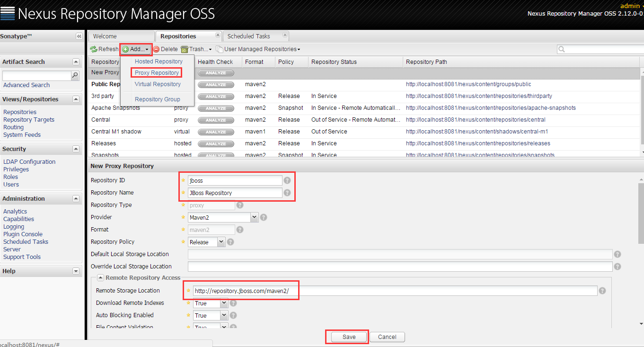The width and height of the screenshot is (644, 347).
Task: Save the new proxy repository
Action: 349,337
